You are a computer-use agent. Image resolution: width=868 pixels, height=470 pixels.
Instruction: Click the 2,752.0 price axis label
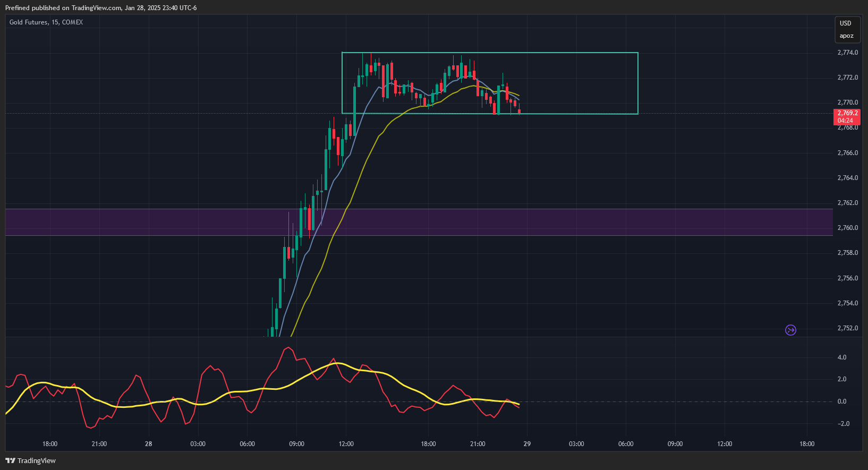tap(847, 328)
